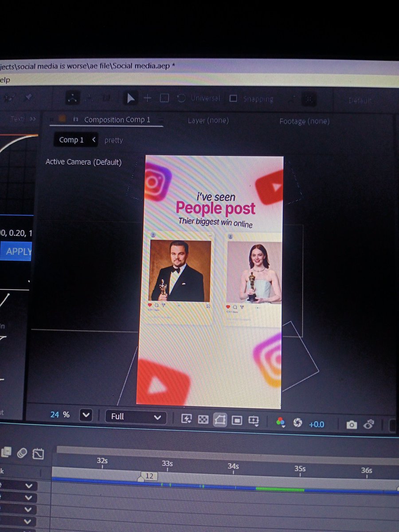Click the APPLY button

[16, 251]
